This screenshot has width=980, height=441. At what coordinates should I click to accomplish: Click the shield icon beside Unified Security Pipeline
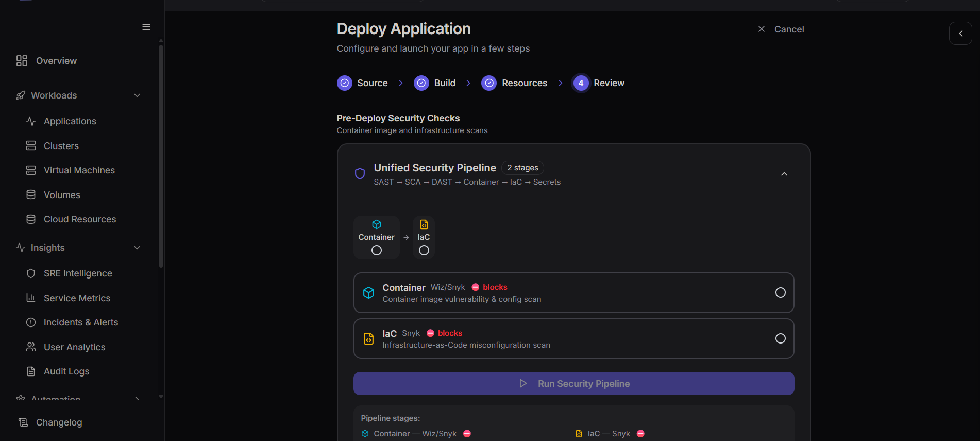pyautogui.click(x=360, y=173)
